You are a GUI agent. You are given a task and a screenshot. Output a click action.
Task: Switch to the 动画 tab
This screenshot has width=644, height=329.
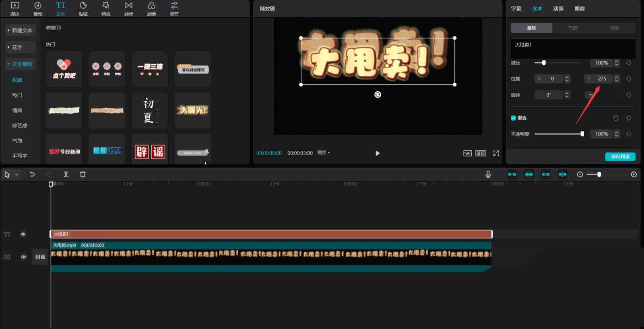tap(558, 8)
